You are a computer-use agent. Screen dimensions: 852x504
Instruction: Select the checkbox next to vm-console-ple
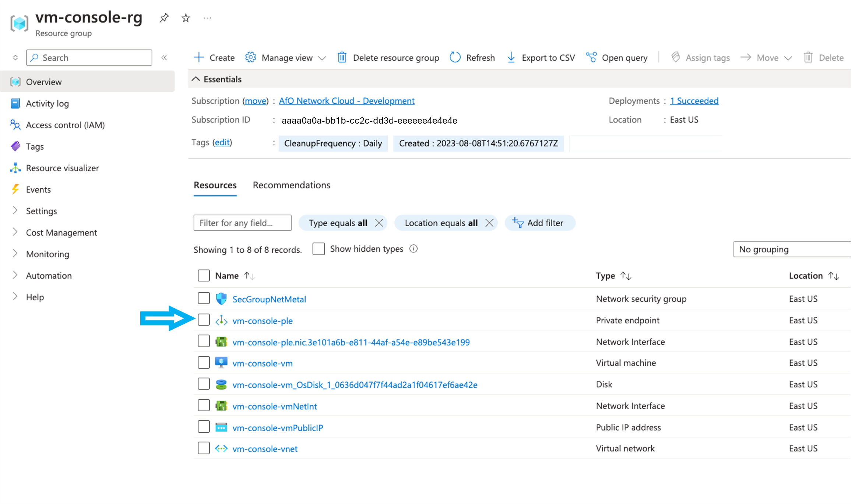[204, 320]
